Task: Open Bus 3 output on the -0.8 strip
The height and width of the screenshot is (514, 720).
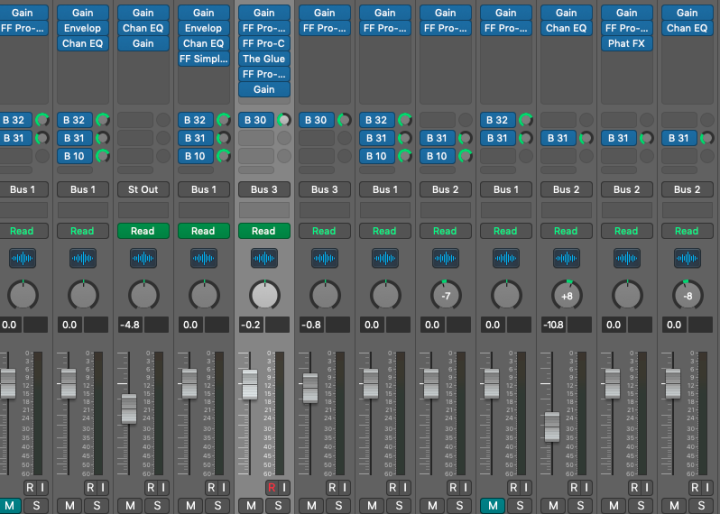Action: (x=325, y=189)
